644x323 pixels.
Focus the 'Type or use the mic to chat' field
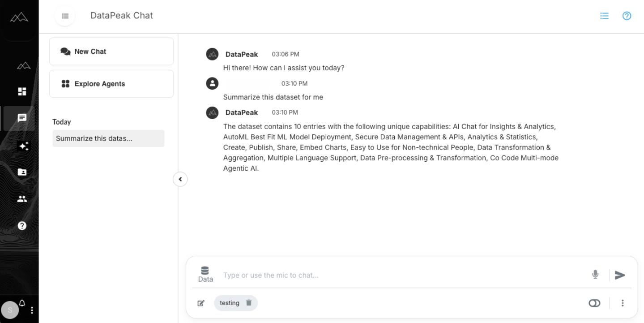(x=403, y=275)
